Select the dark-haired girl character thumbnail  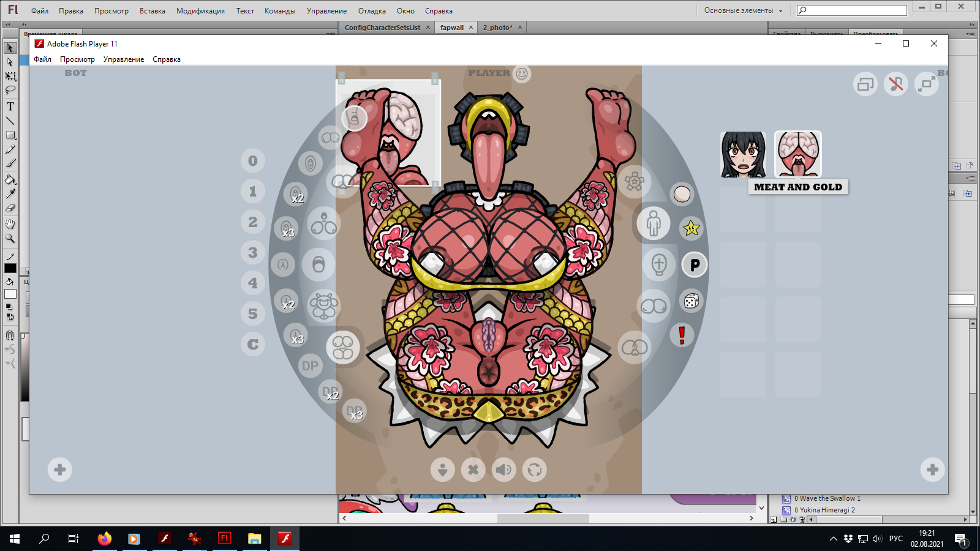[x=743, y=154]
